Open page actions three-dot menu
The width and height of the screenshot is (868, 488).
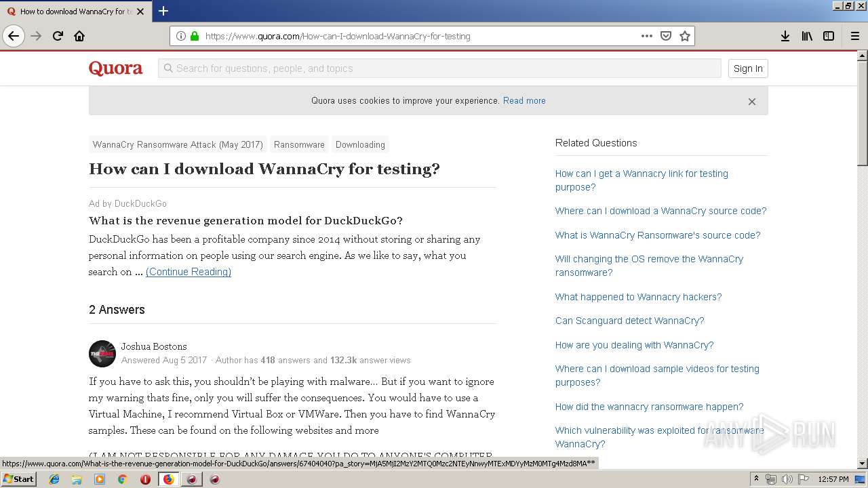click(647, 36)
